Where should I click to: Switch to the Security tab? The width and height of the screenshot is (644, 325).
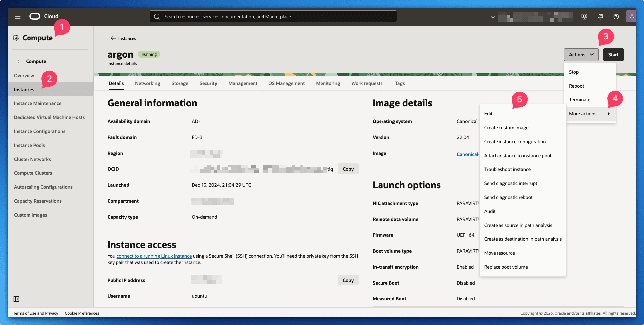tap(208, 83)
